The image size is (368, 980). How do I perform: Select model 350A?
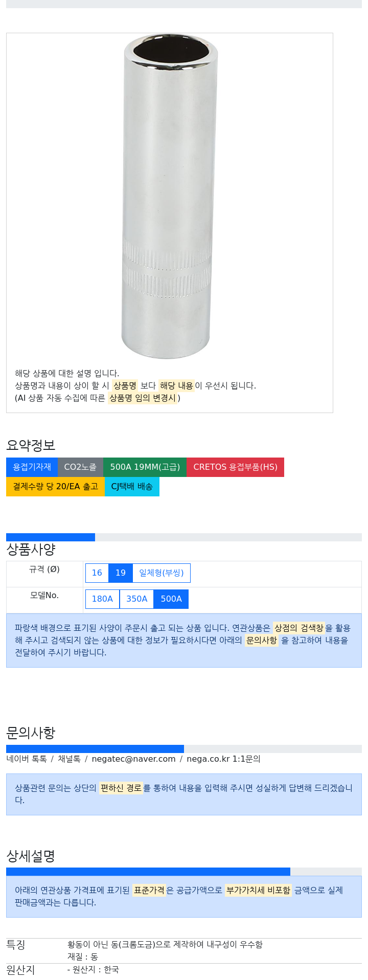(136, 599)
